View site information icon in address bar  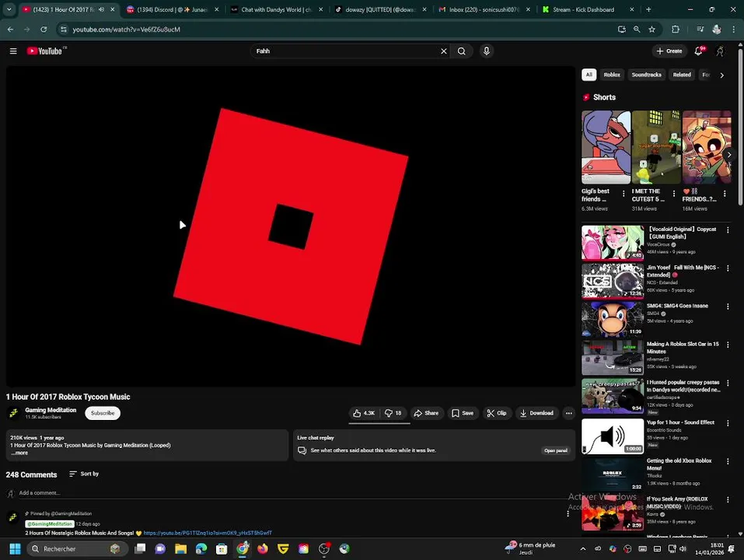pos(64,29)
